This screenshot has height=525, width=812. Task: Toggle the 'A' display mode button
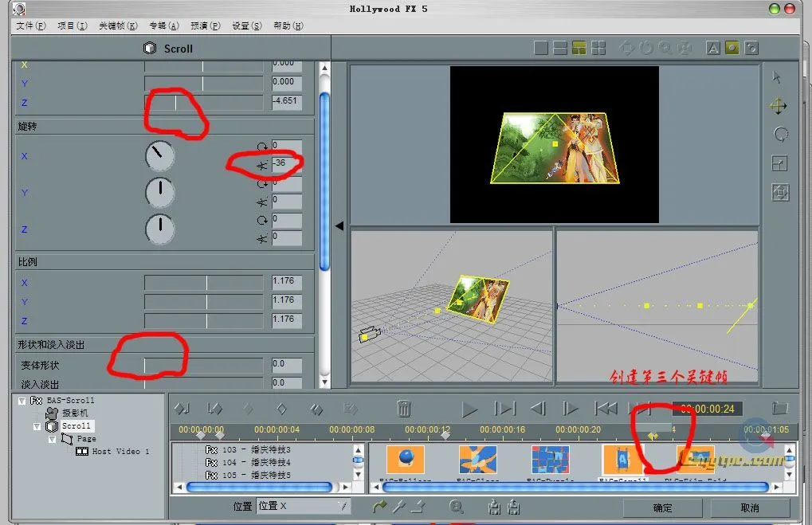pyautogui.click(x=712, y=48)
